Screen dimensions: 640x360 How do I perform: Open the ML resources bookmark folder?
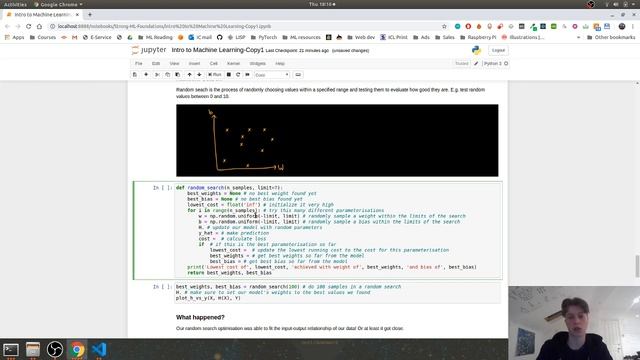click(x=301, y=37)
